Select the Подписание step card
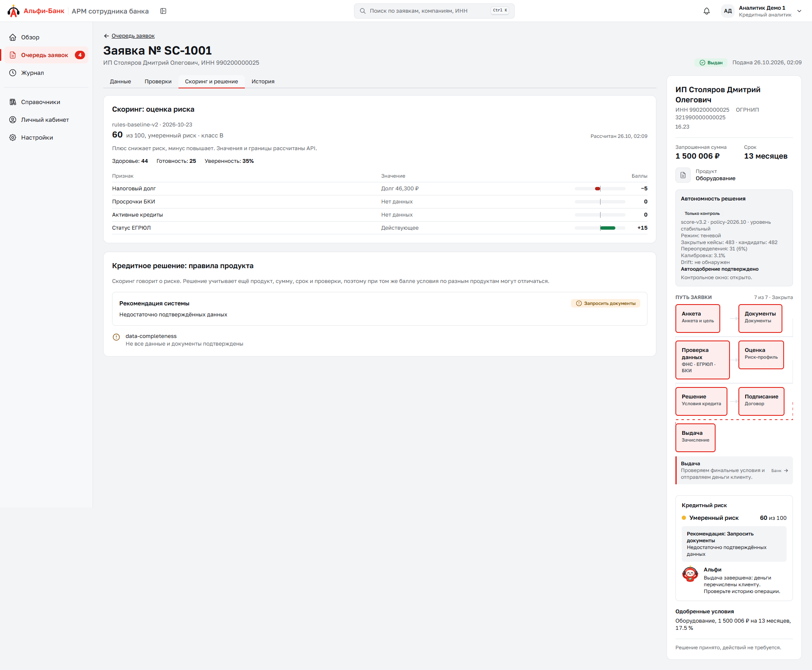Image resolution: width=812 pixels, height=670 pixels. click(x=761, y=401)
